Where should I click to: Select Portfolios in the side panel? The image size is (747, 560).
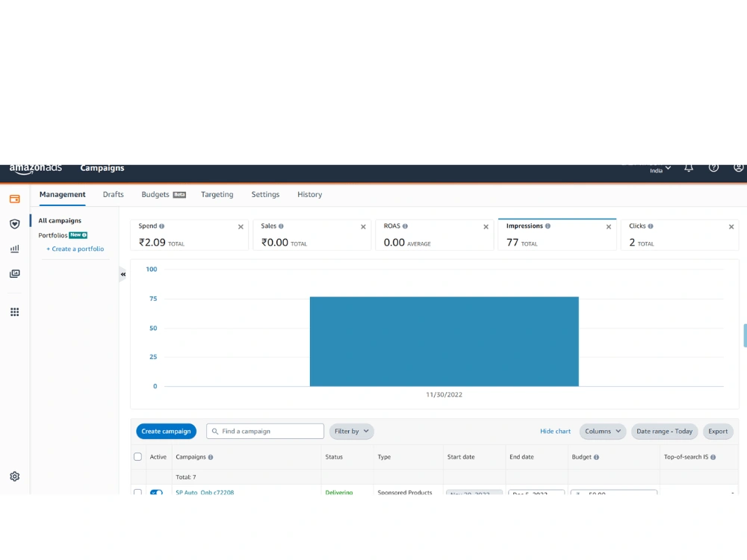[x=53, y=235]
